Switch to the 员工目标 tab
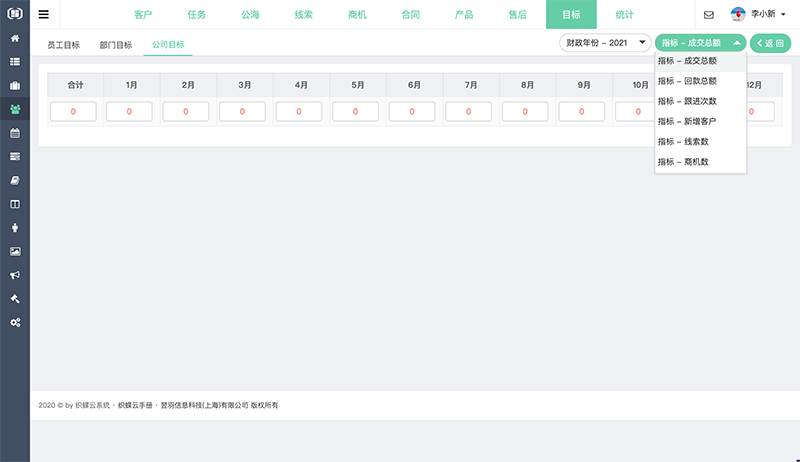 pyautogui.click(x=63, y=45)
